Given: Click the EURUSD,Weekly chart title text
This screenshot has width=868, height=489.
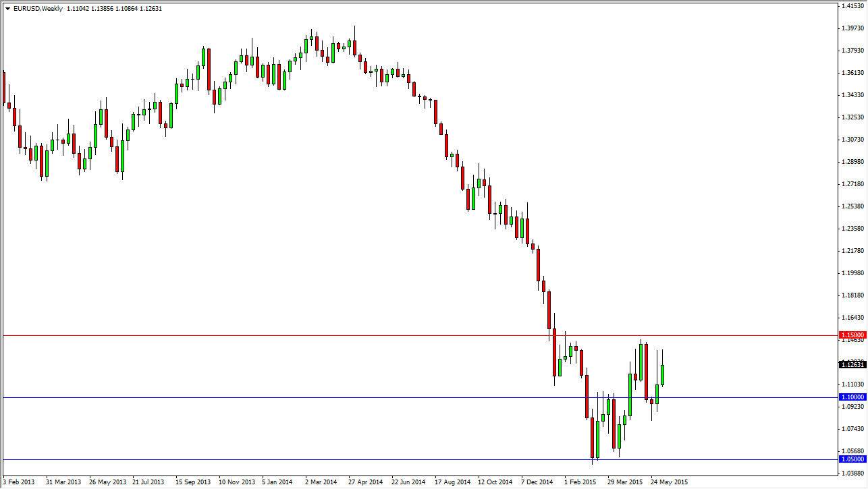Looking at the screenshot, I should (x=38, y=8).
